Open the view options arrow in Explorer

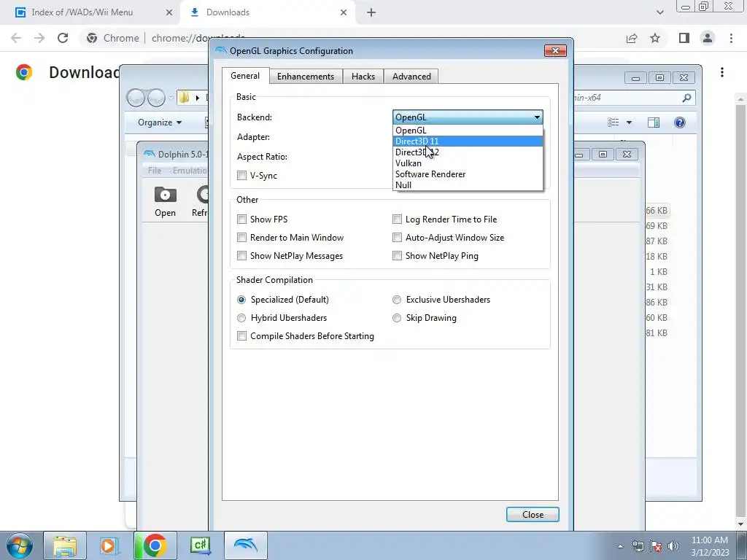pyautogui.click(x=629, y=122)
